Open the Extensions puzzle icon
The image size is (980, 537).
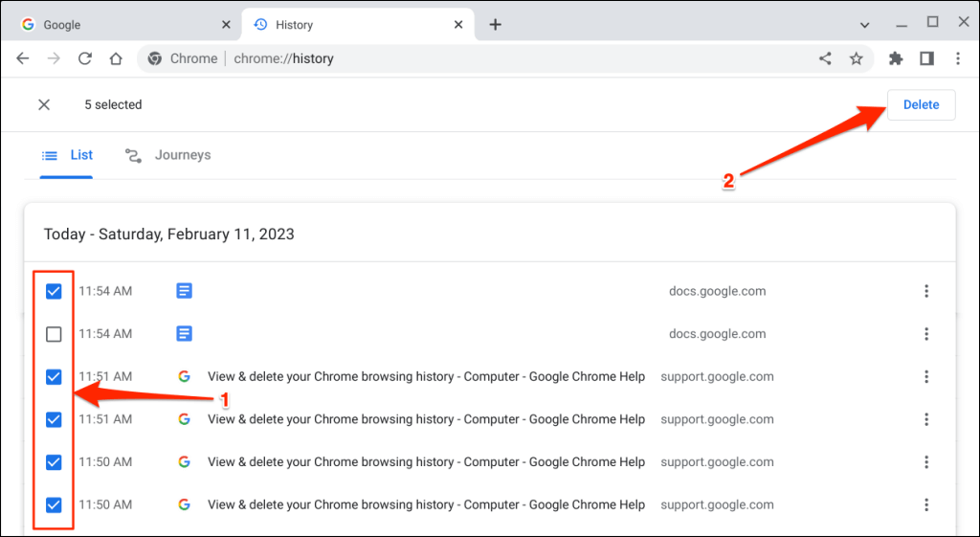tap(896, 58)
